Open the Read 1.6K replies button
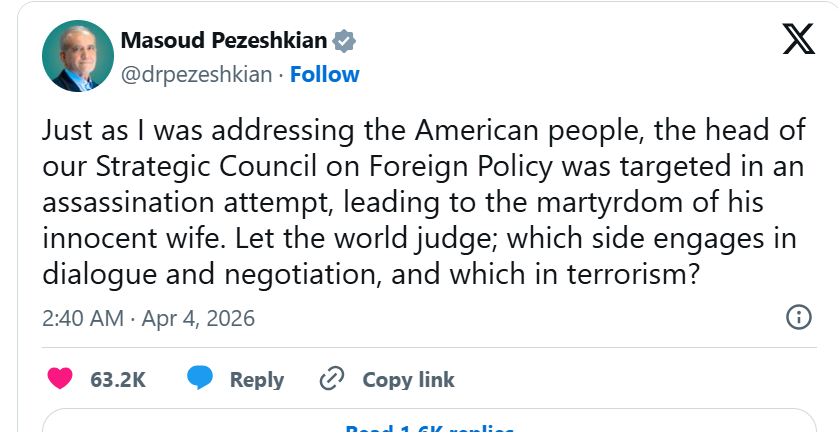This screenshot has width=838, height=432. [429, 427]
